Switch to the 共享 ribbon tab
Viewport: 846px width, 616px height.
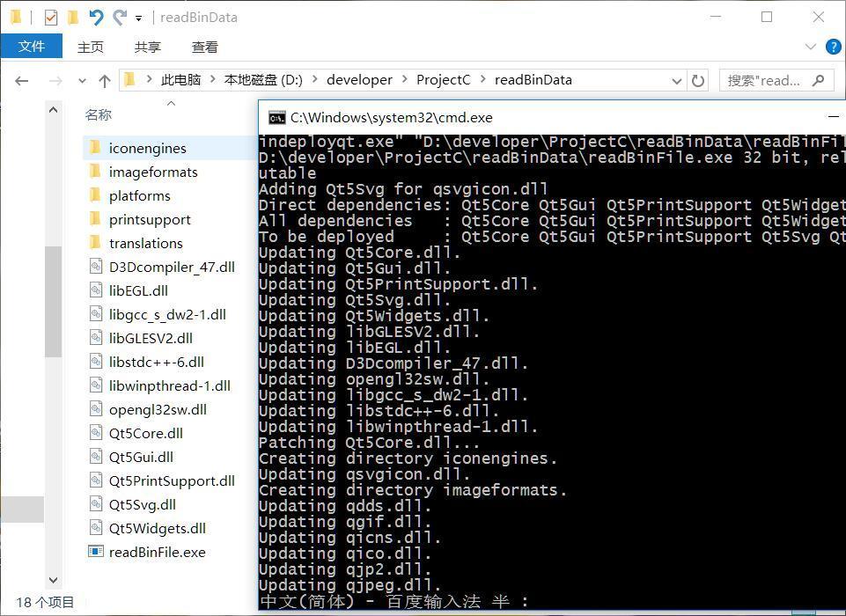tap(147, 47)
